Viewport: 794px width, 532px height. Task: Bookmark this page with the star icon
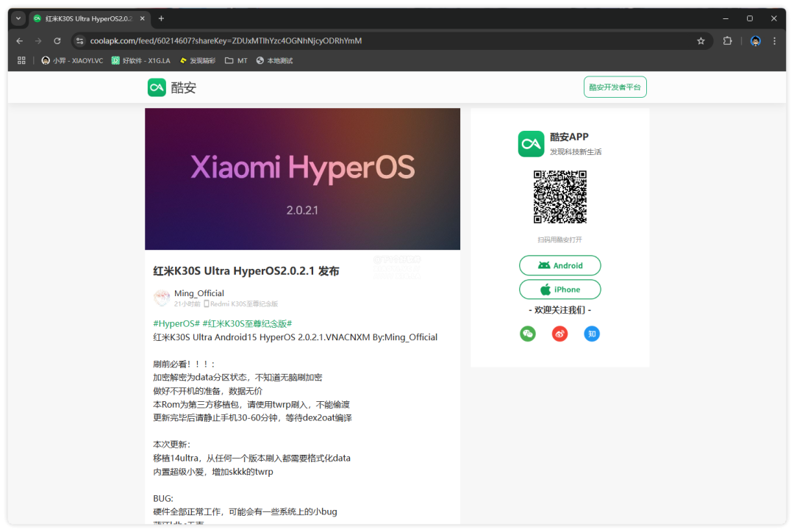click(701, 41)
